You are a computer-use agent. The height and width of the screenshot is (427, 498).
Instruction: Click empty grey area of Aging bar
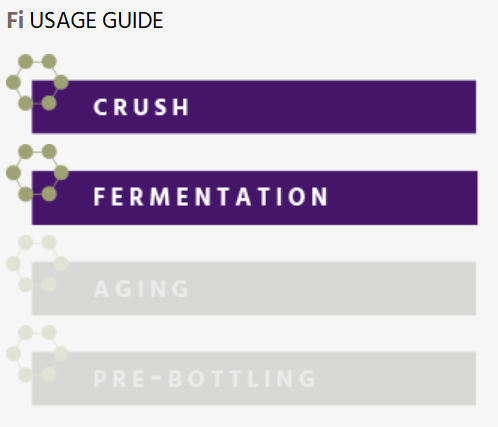(x=333, y=288)
